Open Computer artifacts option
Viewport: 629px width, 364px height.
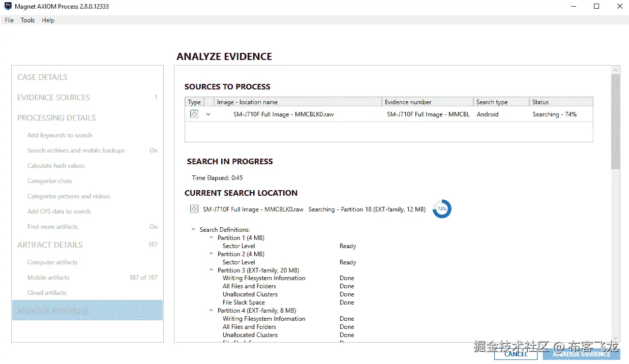[x=52, y=262]
